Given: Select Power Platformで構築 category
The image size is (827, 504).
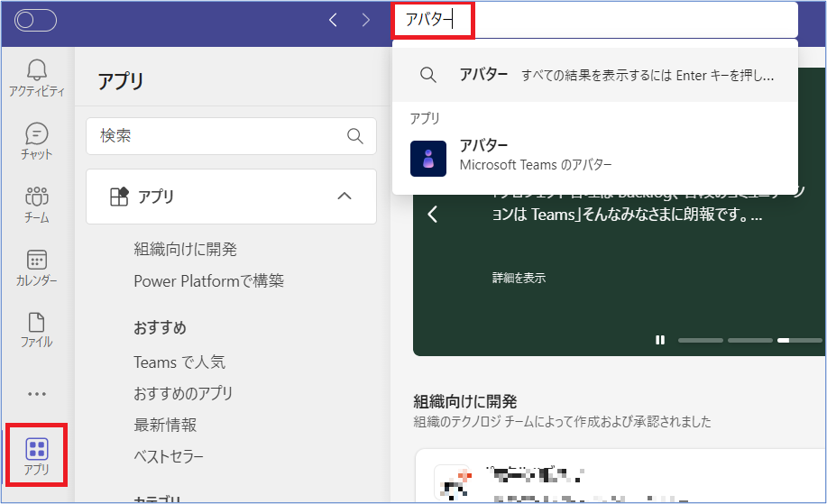Looking at the screenshot, I should point(208,280).
